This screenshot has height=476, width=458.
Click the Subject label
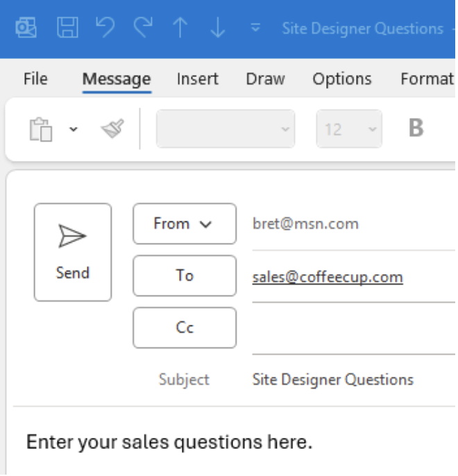[x=184, y=380]
